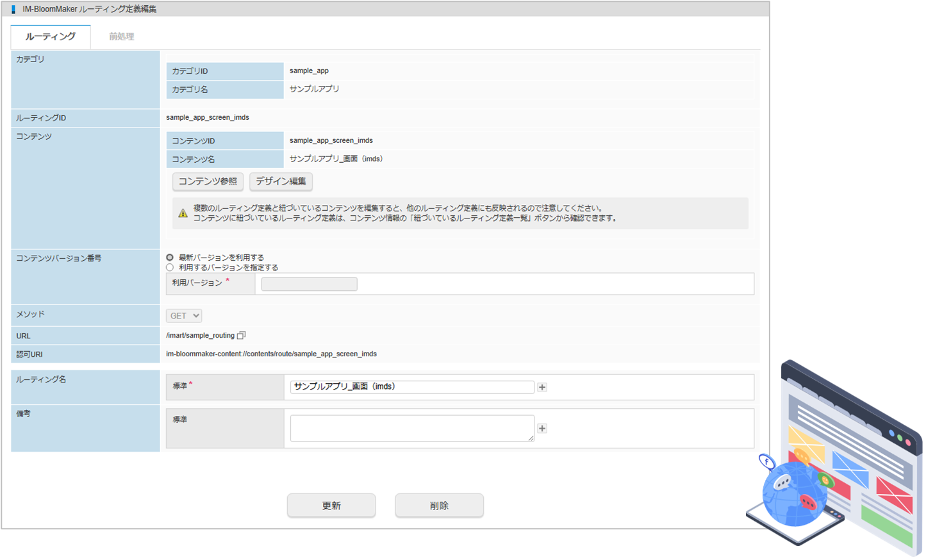Open the GET method dropdown
Screen dimensions: 935x560
tap(184, 316)
